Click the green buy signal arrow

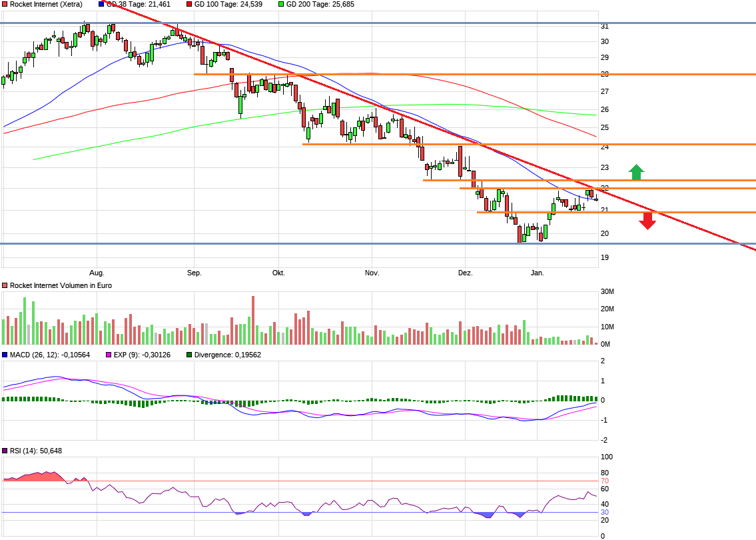[x=635, y=171]
